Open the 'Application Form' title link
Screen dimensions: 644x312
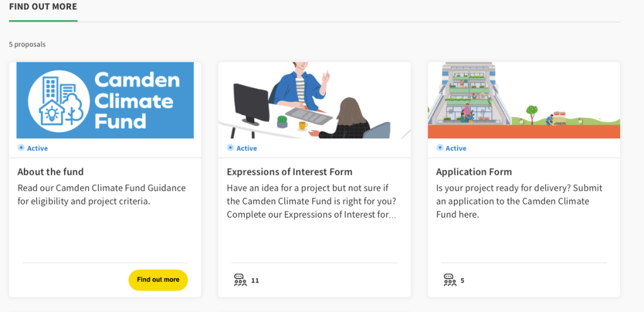point(473,172)
